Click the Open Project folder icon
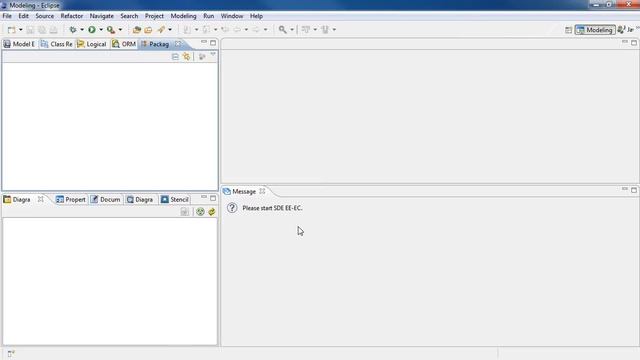This screenshot has width=640, height=360. [137, 30]
